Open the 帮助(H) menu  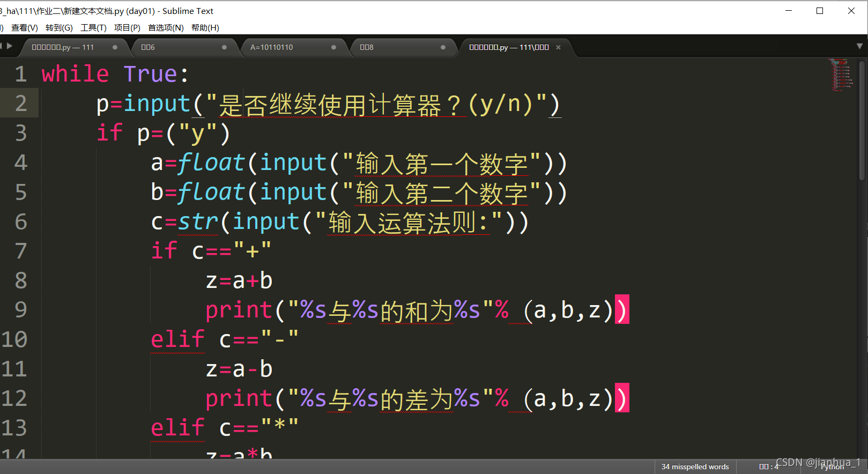205,27
